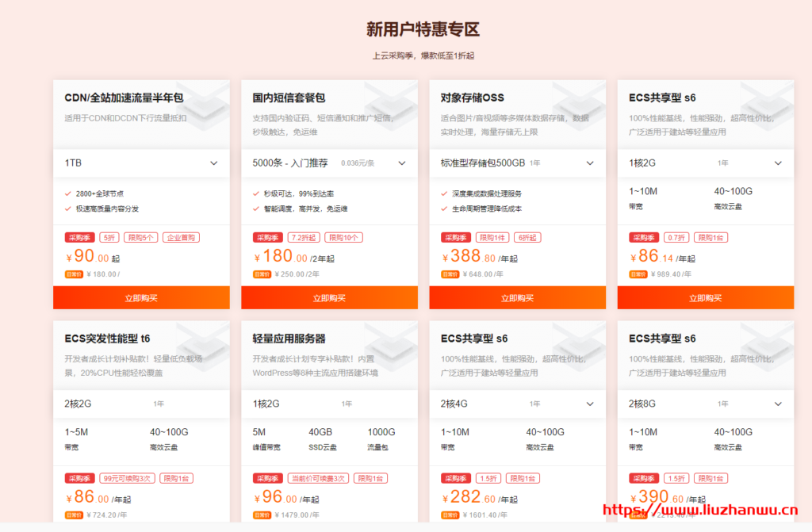Click 立即购买 on the CDN card

pos(141,297)
